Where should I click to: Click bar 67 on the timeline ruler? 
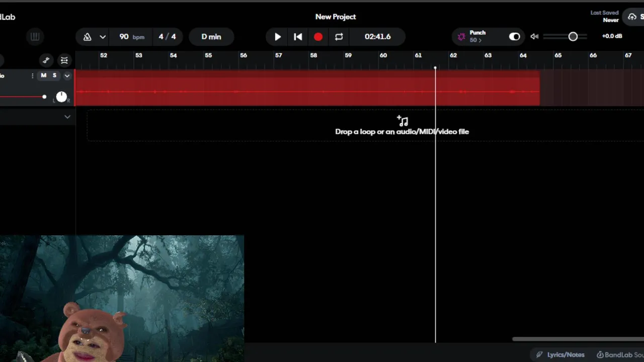tap(628, 55)
